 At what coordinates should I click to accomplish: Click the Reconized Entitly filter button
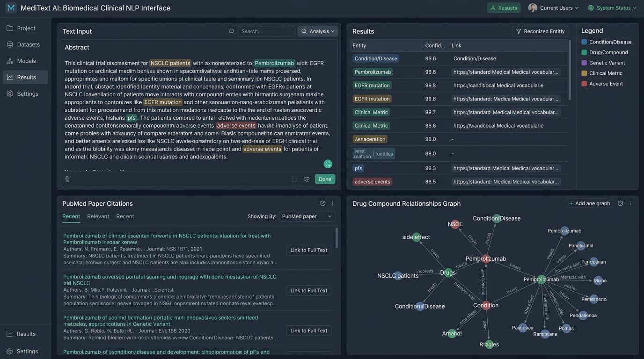point(540,31)
